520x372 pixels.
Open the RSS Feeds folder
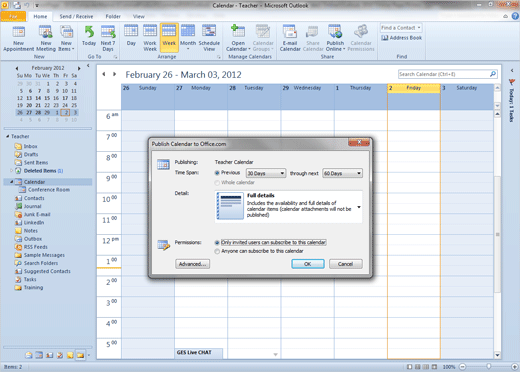click(x=35, y=247)
